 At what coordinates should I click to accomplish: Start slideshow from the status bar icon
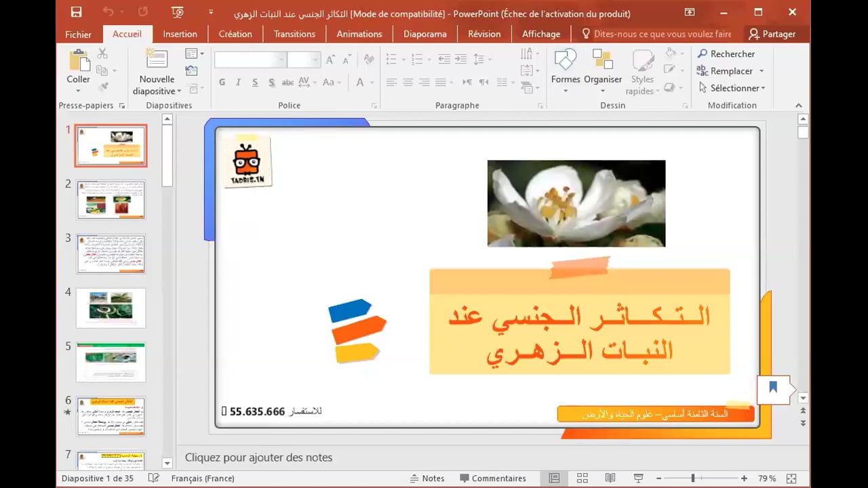click(638, 478)
